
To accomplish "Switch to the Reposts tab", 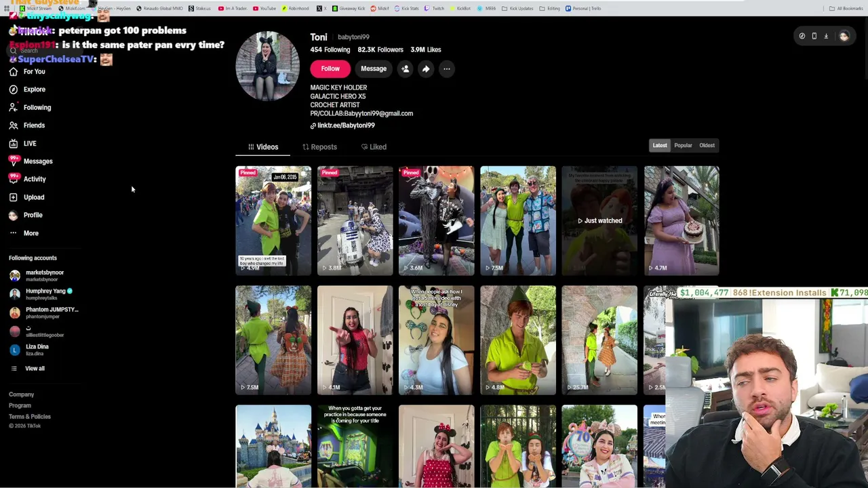I will [x=319, y=146].
